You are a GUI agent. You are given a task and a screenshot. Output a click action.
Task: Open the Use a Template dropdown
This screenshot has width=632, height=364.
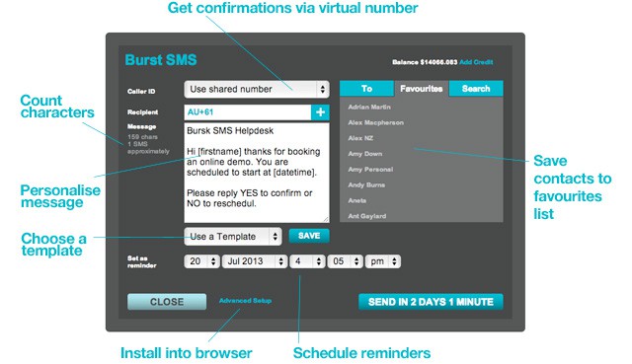[x=233, y=237]
